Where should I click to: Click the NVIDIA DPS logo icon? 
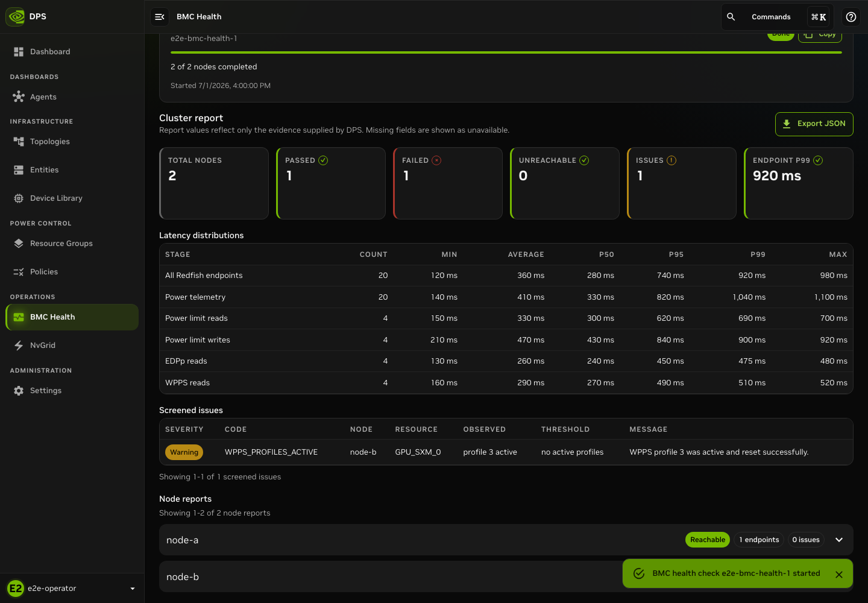[x=15, y=16]
